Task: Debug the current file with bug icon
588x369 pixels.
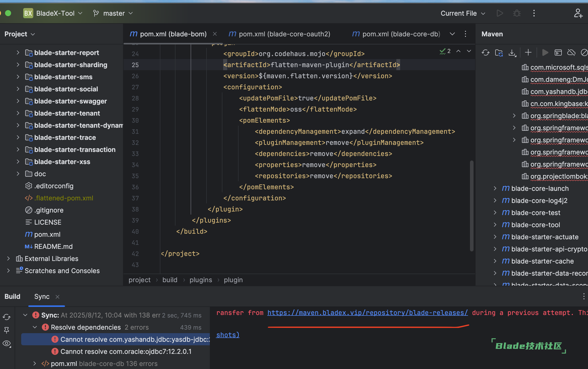Action: pos(517,13)
